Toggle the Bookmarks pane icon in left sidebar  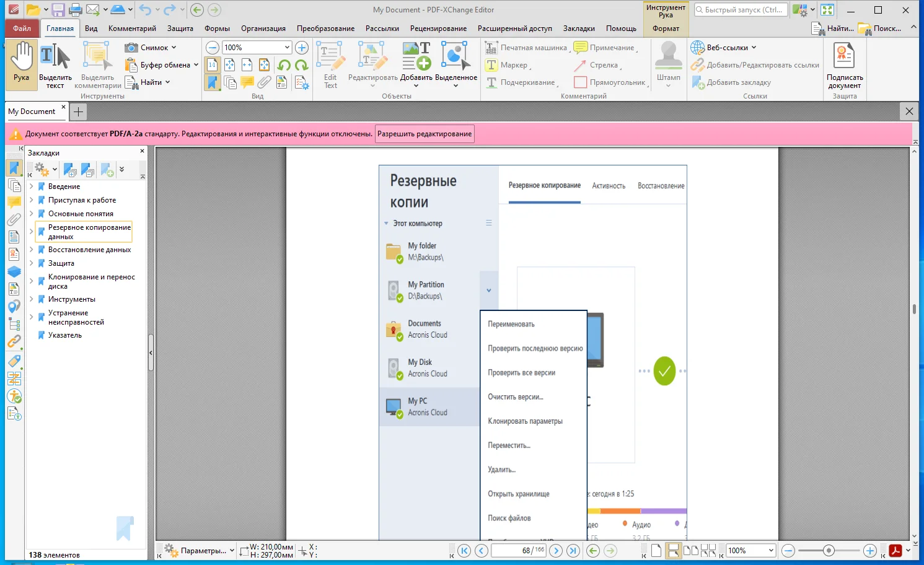14,168
